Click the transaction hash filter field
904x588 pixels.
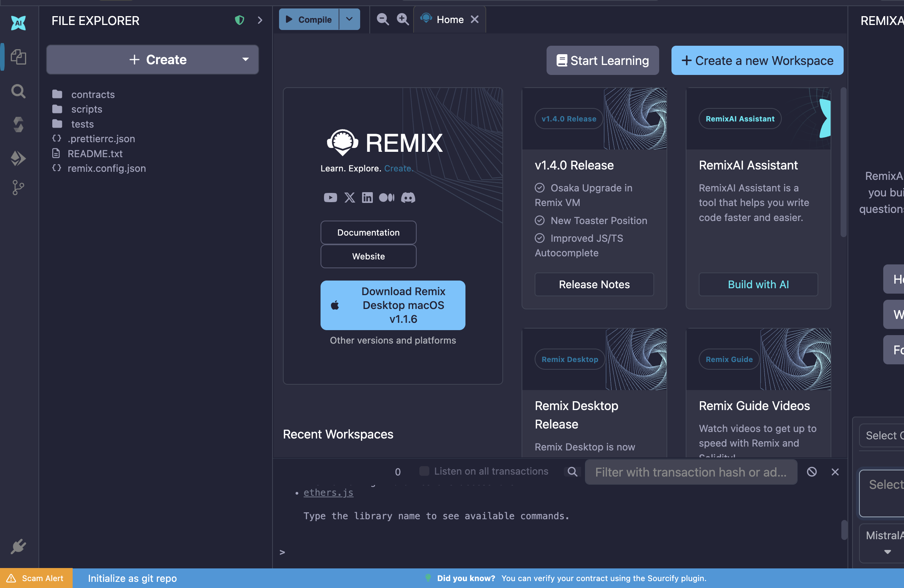pyautogui.click(x=691, y=472)
